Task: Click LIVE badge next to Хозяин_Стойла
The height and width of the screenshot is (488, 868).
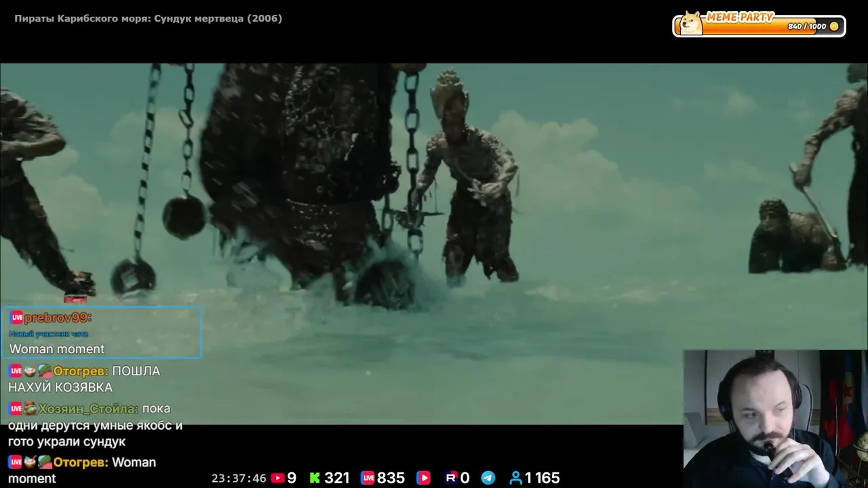Action: 16,409
